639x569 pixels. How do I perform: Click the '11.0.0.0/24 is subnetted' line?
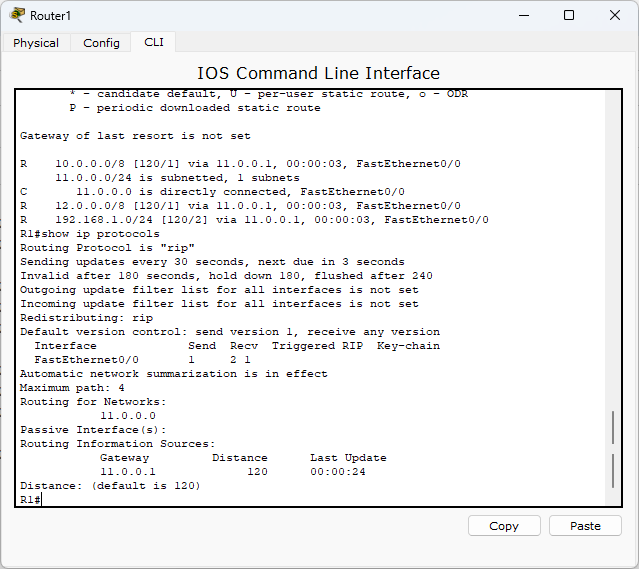177,178
